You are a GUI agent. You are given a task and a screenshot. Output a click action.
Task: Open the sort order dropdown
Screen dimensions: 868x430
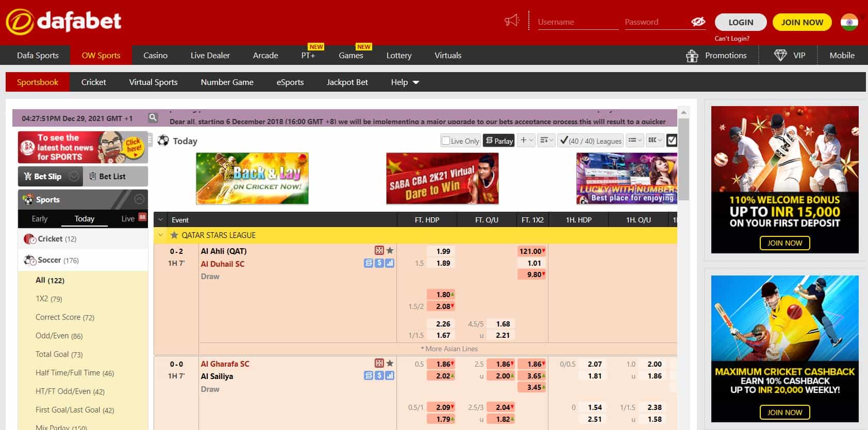(546, 140)
